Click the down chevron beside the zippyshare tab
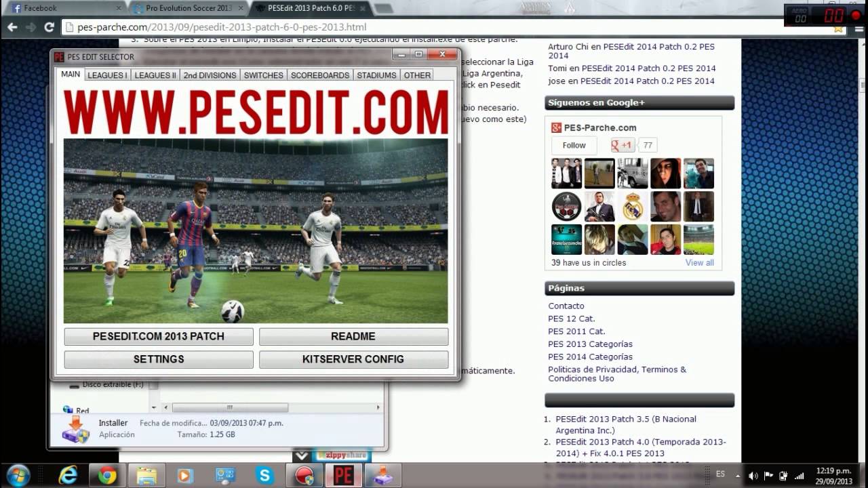 click(x=302, y=456)
